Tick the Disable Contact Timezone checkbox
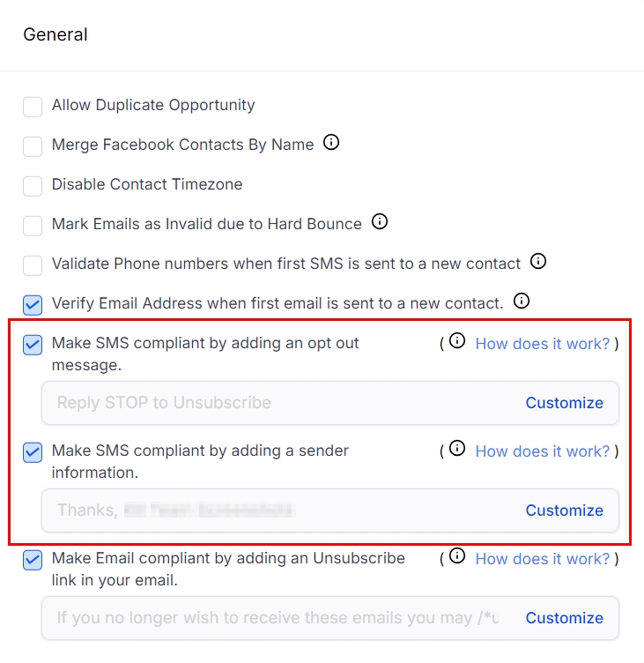Screen dimensions: 644x663 pyautogui.click(x=33, y=186)
